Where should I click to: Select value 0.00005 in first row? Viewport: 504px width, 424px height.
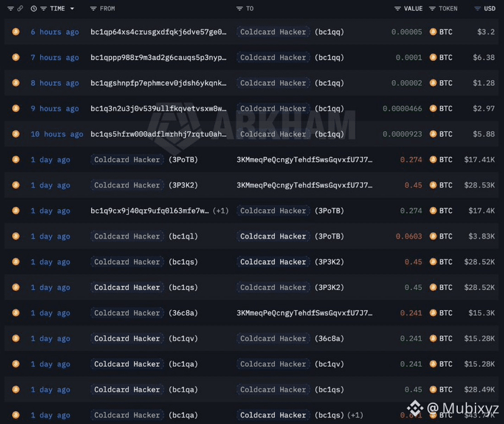pyautogui.click(x=407, y=32)
